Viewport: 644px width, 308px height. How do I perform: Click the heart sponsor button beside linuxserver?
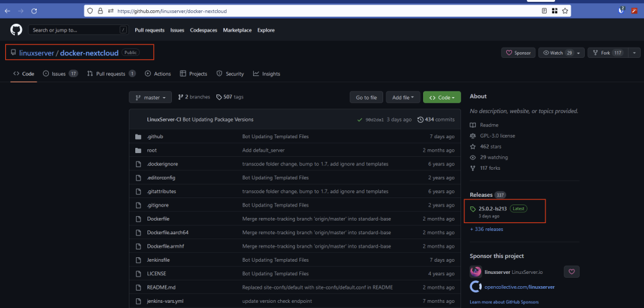click(572, 271)
